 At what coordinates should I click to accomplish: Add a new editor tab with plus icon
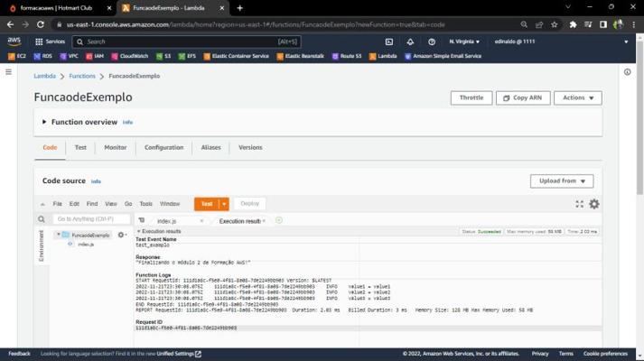coord(278,220)
